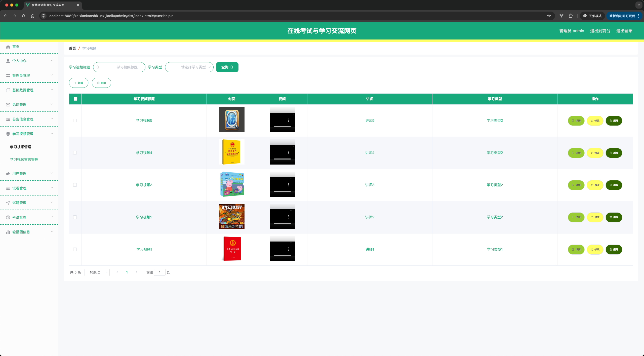Check the row checkbox for 学习视频2
Image resolution: width=644 pixels, height=356 pixels.
click(75, 217)
